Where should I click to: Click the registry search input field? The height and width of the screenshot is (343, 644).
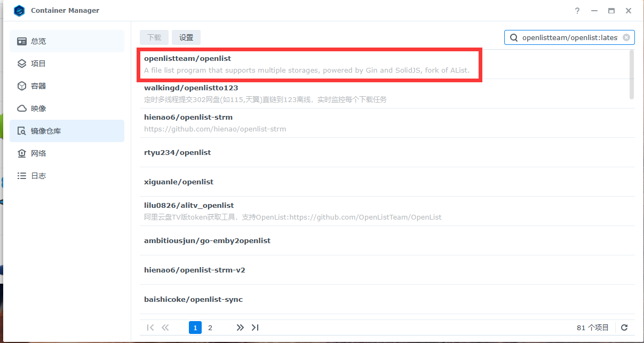pyautogui.click(x=568, y=37)
